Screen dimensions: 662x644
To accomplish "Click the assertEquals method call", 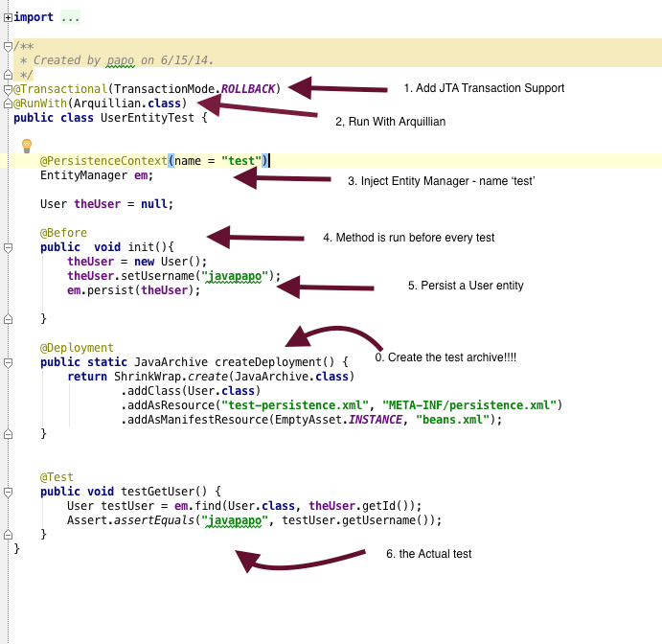I will click(154, 520).
